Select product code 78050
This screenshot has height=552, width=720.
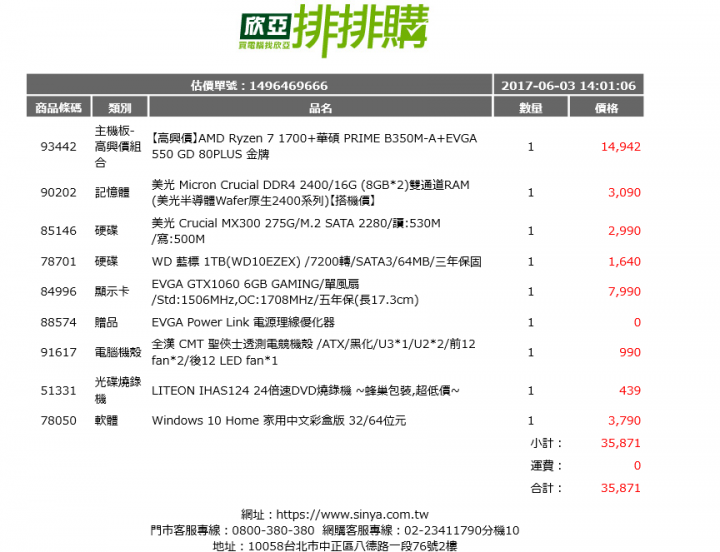click(x=58, y=420)
